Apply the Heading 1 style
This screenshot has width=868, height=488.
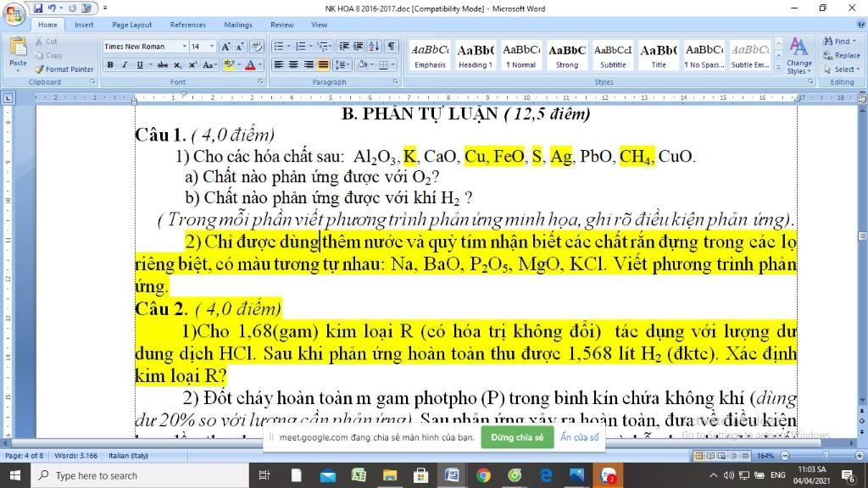point(475,55)
